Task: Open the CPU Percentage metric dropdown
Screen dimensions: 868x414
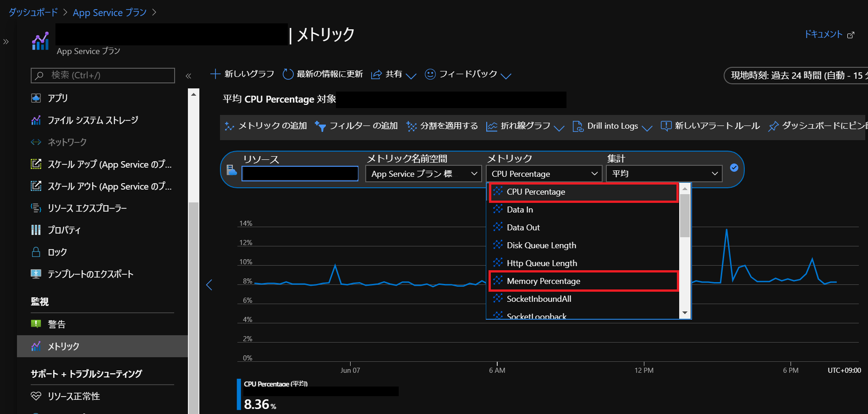Action: 544,174
